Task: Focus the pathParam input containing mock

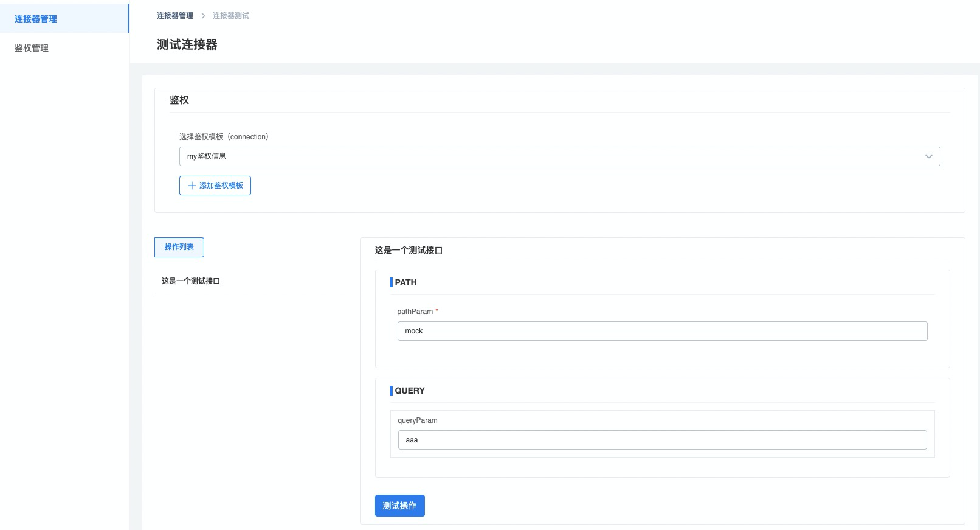Action: [x=661, y=331]
